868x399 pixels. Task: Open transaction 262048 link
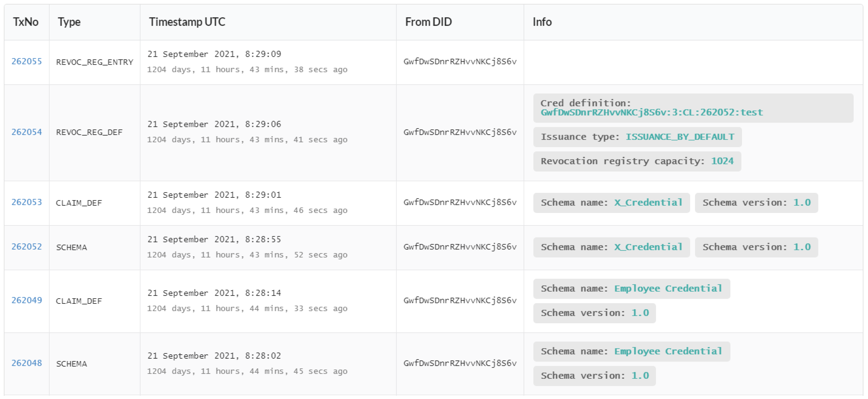coord(27,363)
